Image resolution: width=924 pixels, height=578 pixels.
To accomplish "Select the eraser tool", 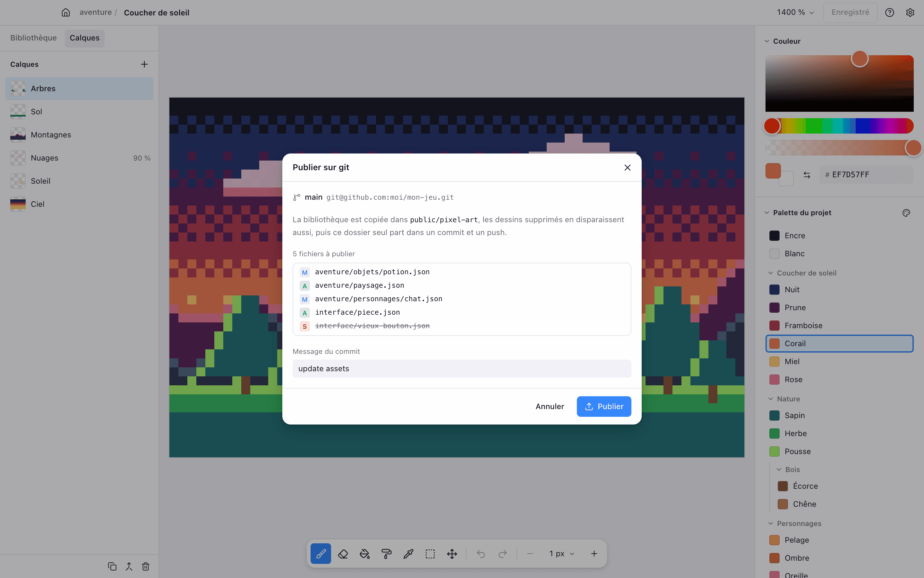I will coord(343,554).
